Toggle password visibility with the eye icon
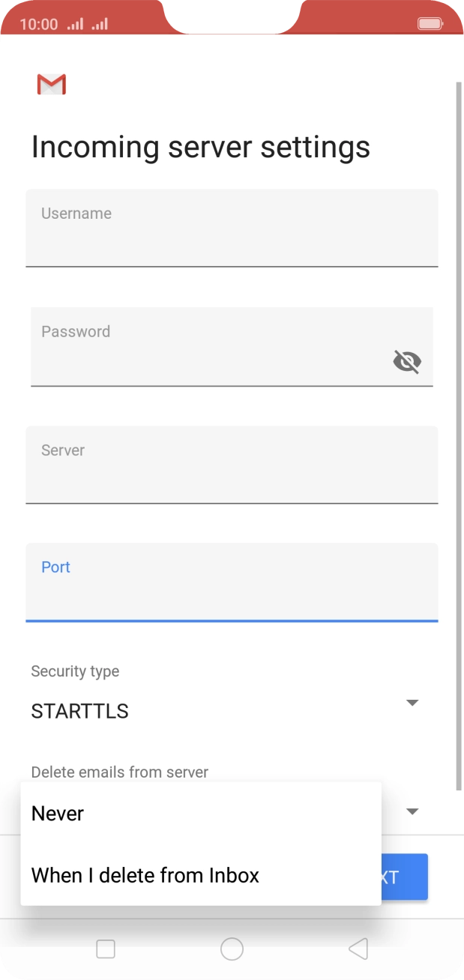464x980 pixels. pos(407,362)
